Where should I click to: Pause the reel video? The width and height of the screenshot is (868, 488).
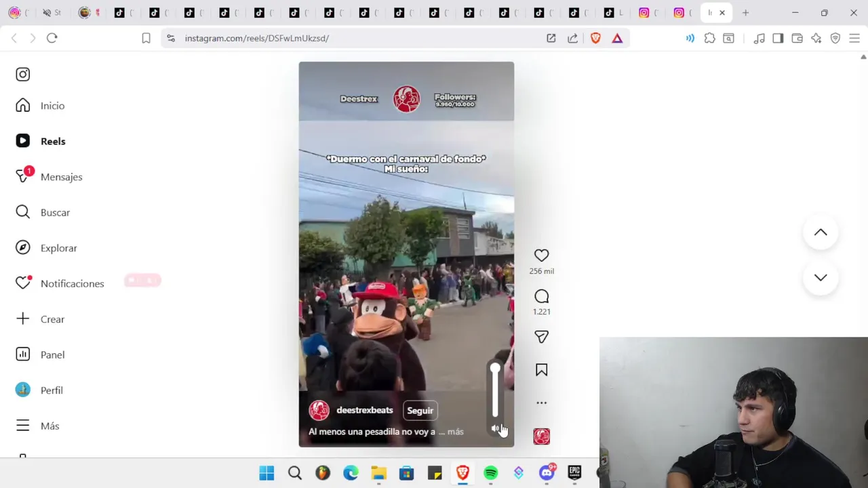click(x=406, y=254)
